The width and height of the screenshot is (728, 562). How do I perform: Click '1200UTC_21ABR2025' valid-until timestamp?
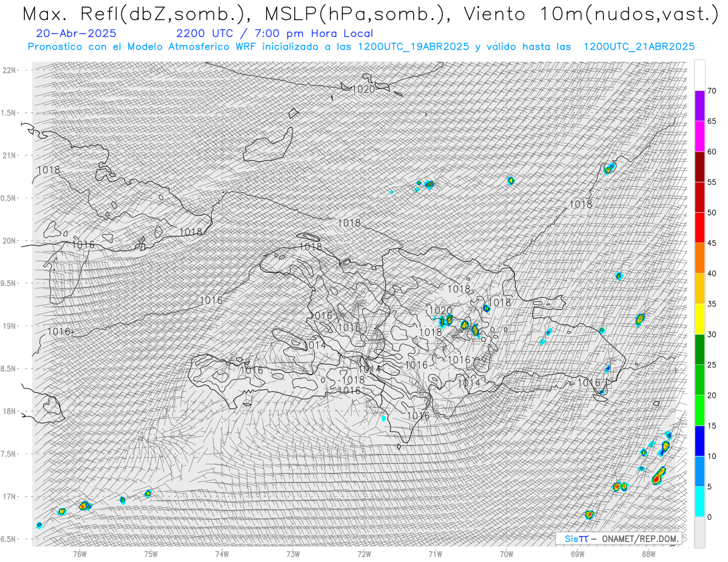(x=639, y=47)
